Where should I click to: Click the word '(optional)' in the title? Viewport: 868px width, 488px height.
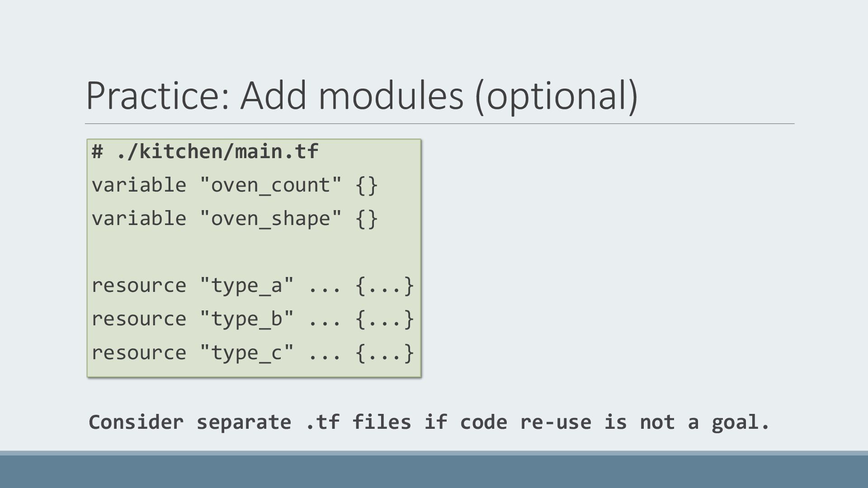tap(557, 96)
